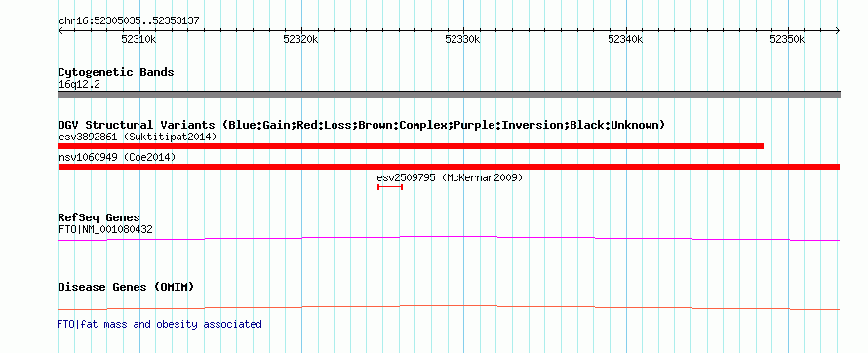Click the orange OMIM disease gene line
868x353 pixels.
(449, 307)
